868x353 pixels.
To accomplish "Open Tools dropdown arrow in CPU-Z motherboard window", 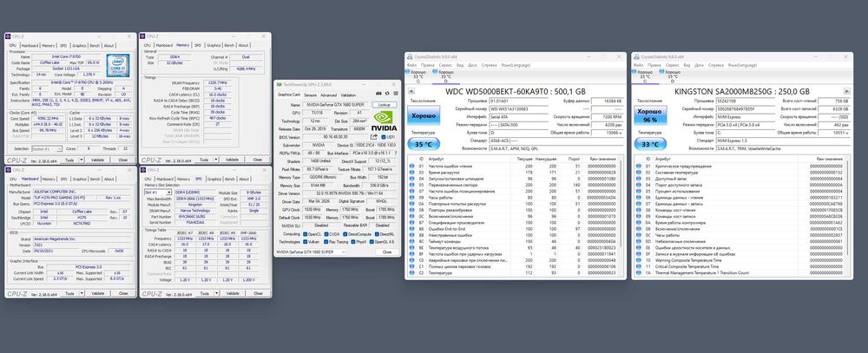I will 82,293.
